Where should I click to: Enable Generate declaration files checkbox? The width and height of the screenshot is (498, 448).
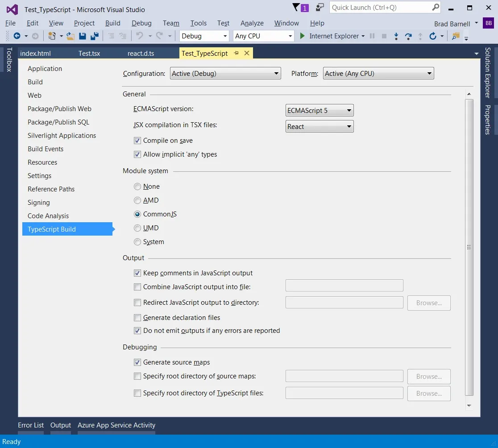point(137,318)
